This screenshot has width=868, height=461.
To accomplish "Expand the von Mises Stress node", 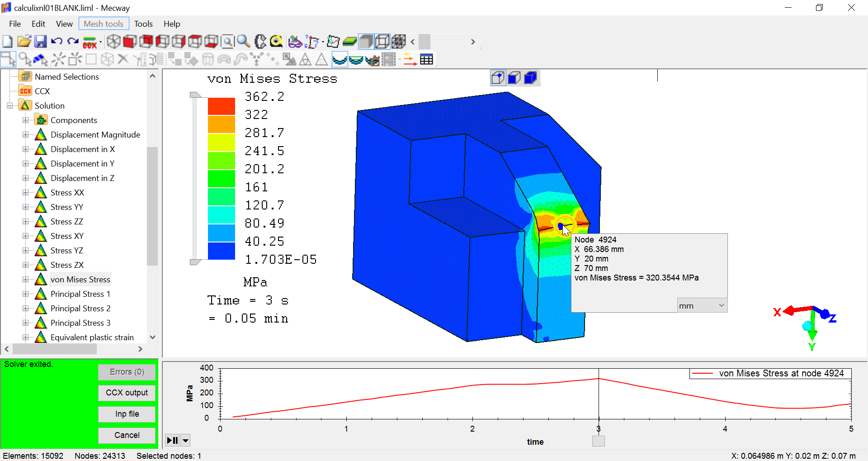I will pyautogui.click(x=26, y=279).
